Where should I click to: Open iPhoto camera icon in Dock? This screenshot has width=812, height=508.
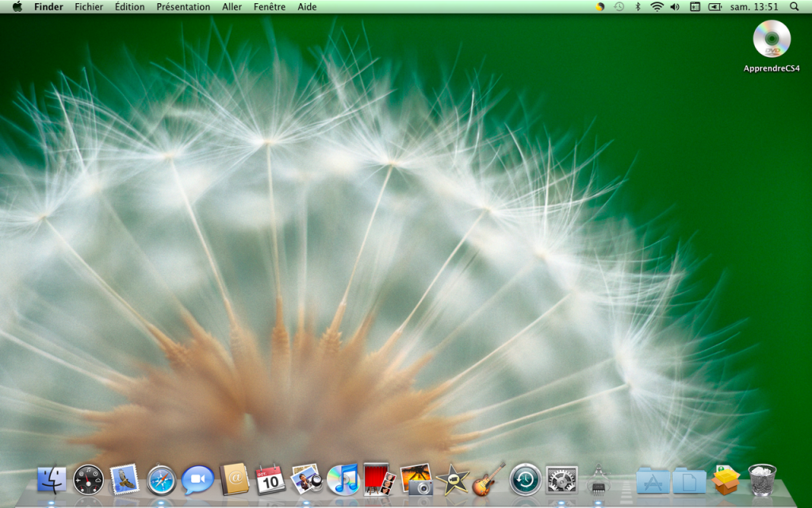tap(416, 479)
